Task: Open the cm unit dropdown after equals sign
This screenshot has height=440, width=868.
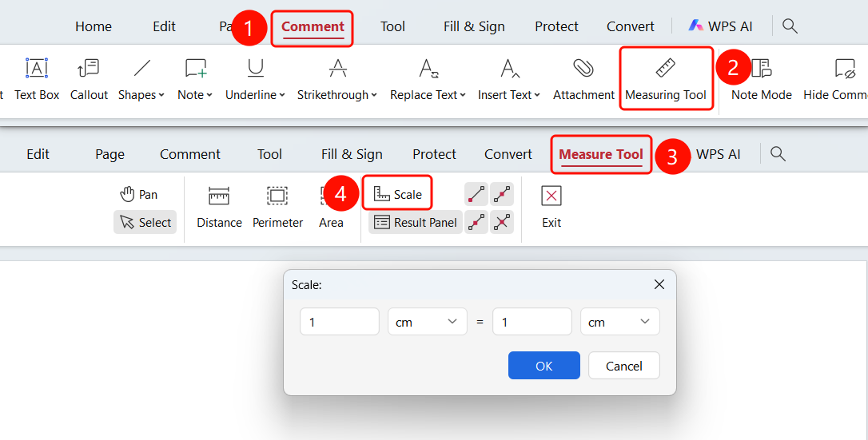Action: (620, 322)
